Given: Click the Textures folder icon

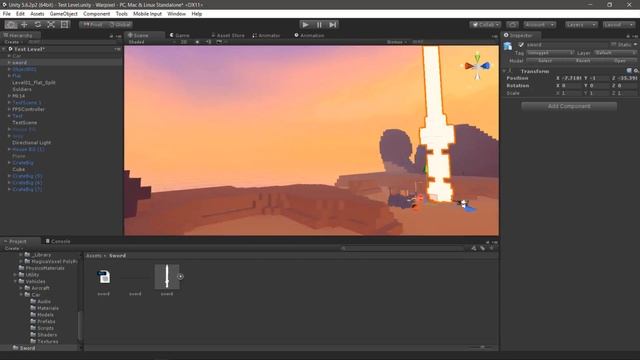Looking at the screenshot, I should [33, 341].
